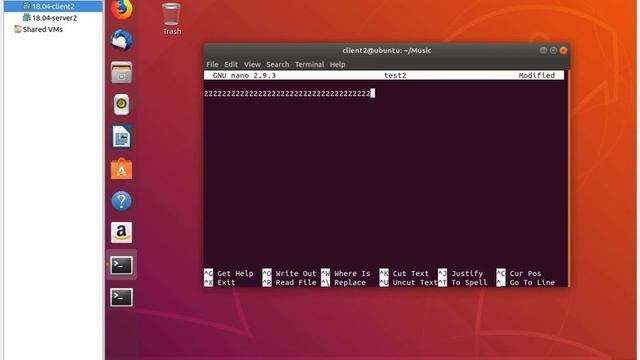Open the terminal View menu

252,64
